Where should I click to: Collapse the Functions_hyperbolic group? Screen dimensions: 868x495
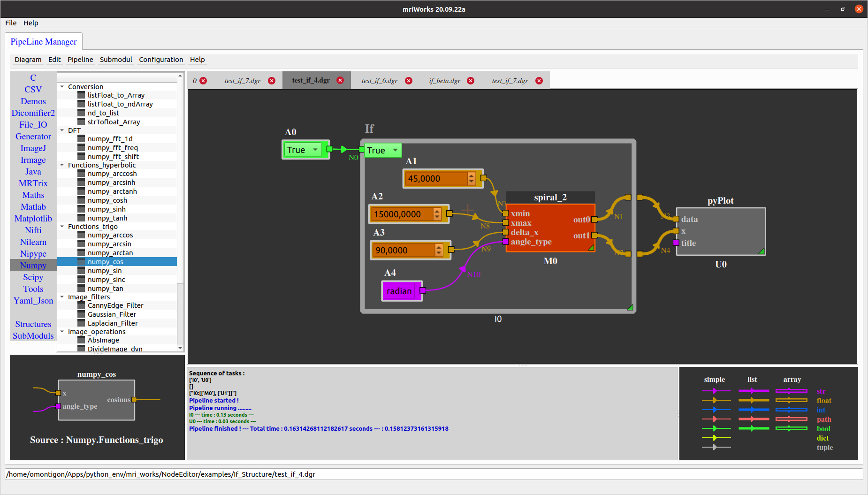pos(62,165)
